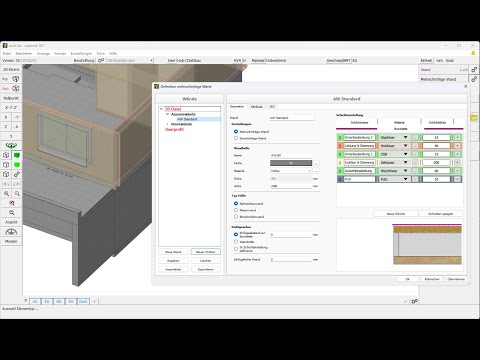Click the Neue Wand button
This screenshot has height=360, width=480.
(173, 252)
